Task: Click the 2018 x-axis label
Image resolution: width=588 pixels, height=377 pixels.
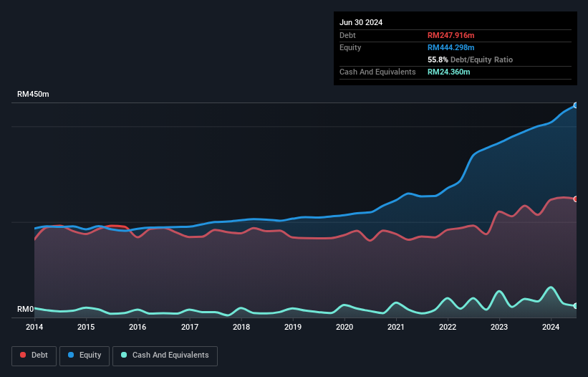Action: tap(241, 327)
